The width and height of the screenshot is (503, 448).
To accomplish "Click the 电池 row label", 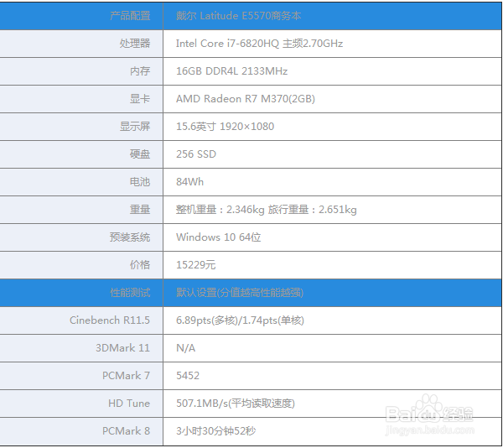I will [140, 182].
